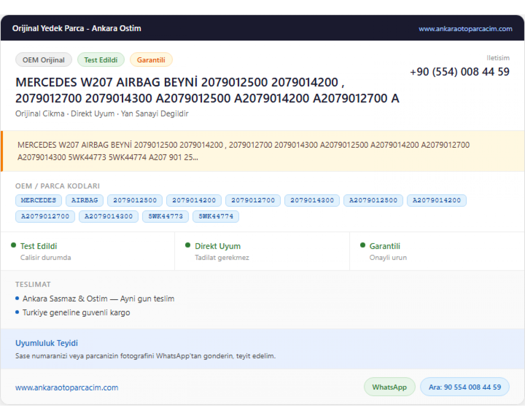Select the OEM Orijinal badge
Viewport: 525px width, 420px height.
tap(44, 60)
